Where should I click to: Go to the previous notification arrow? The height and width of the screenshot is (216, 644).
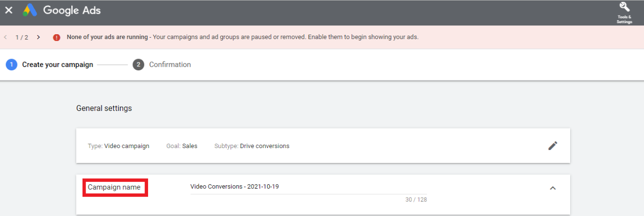tap(6, 37)
